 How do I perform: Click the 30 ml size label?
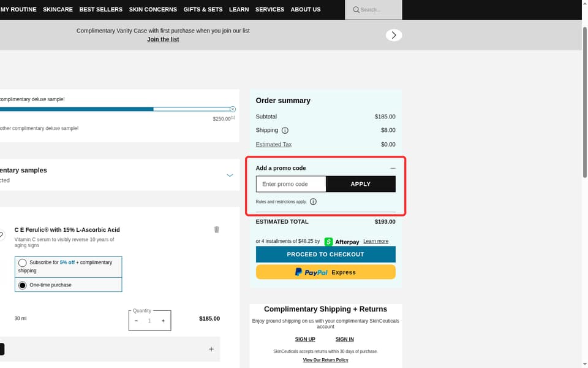pos(21,318)
